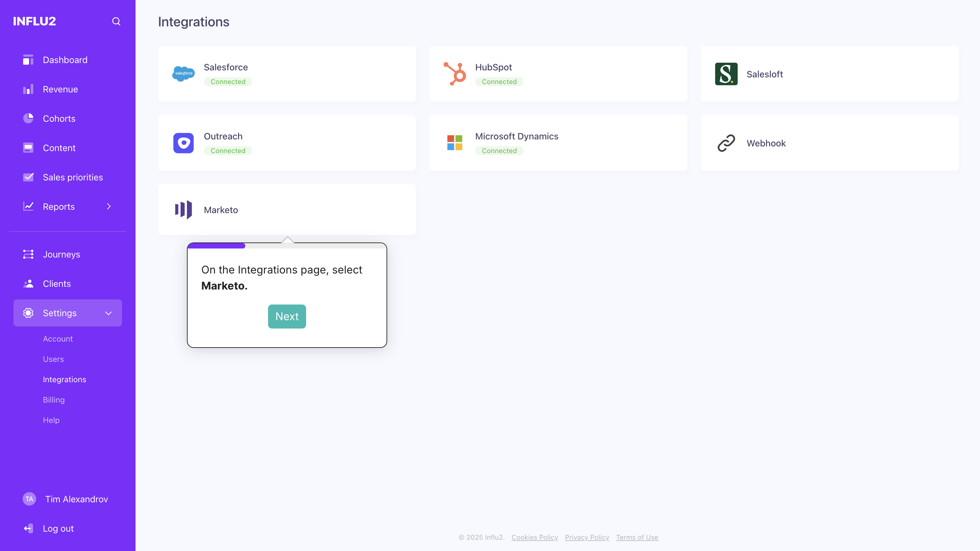Open the Marketo integration name
980x551 pixels.
tap(221, 210)
